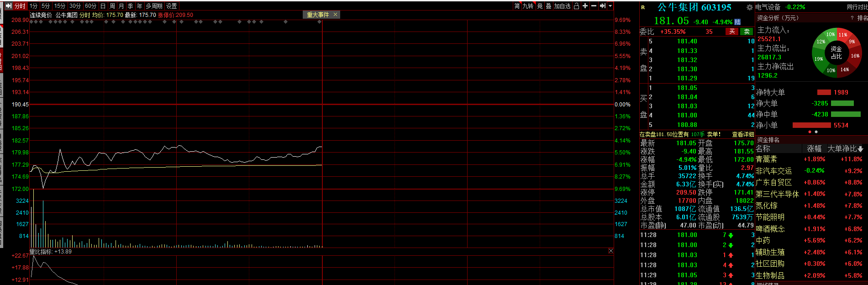
Task: Zoom out chart with minus icon
Action: point(594,6)
